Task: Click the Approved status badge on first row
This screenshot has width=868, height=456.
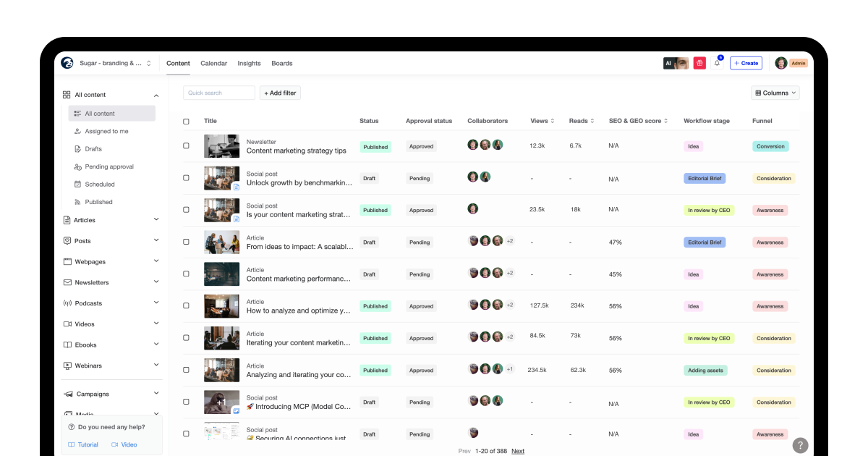Action: [421, 146]
